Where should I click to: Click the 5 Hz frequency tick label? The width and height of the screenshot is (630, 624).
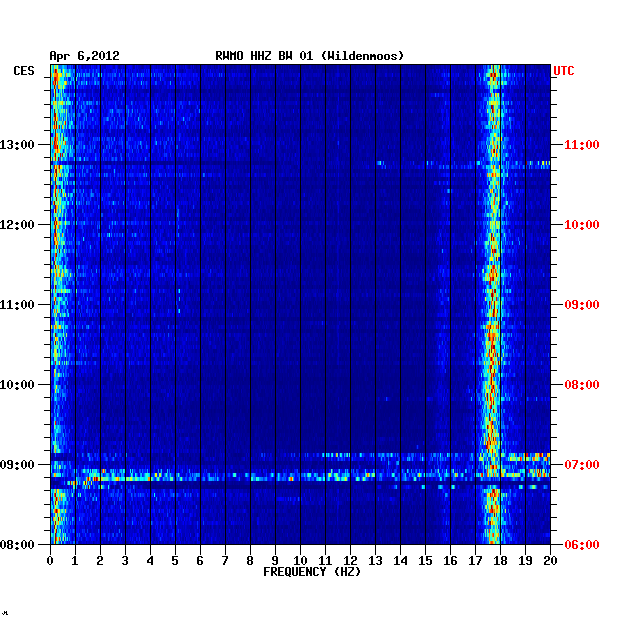pos(175,561)
